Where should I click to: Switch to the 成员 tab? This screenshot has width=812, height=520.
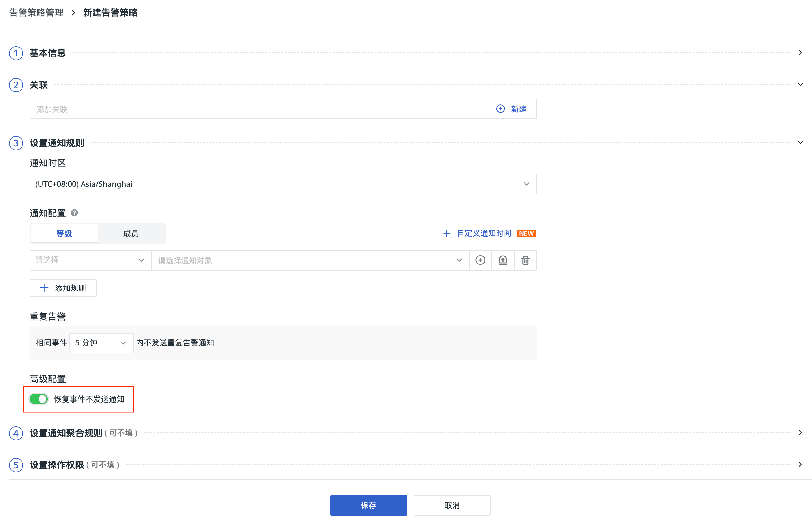pyautogui.click(x=131, y=233)
